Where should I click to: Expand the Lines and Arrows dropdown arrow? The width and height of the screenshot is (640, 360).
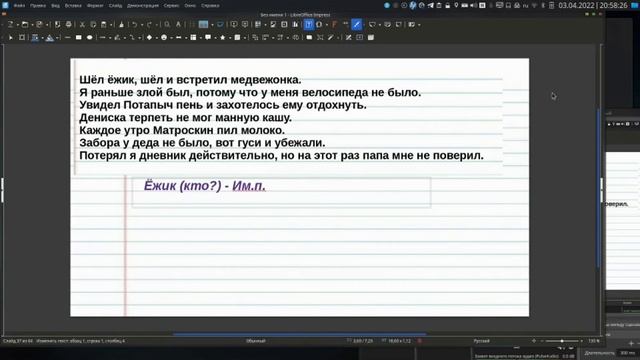[x=110, y=38]
